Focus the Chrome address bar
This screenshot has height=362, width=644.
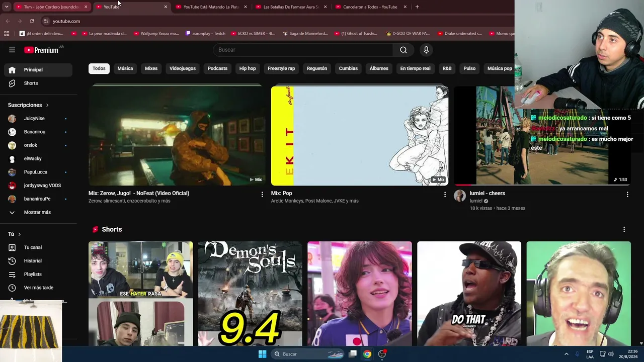coord(277,21)
